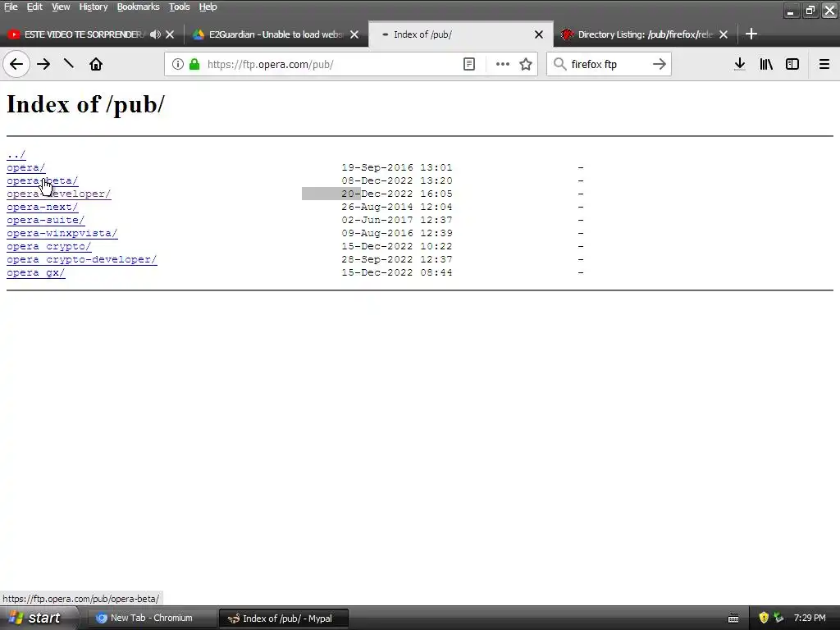The image size is (840, 630).
Task: Open the opera-beta/ directory link
Action: tap(43, 181)
